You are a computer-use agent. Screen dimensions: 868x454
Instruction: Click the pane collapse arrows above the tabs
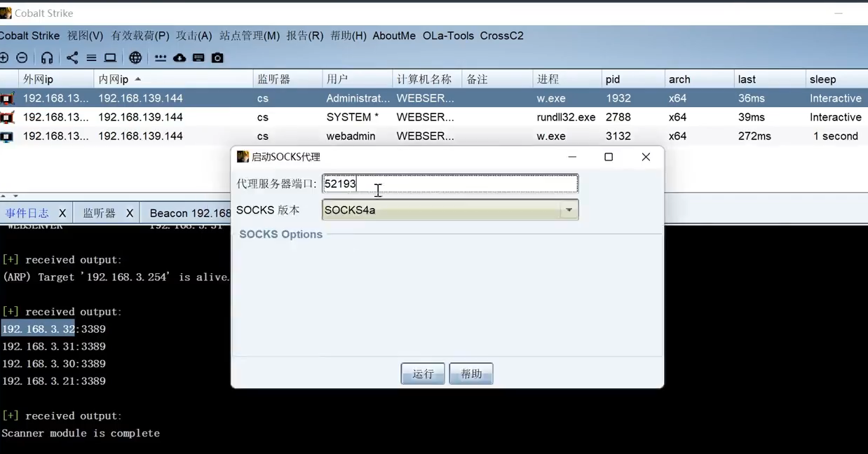point(9,196)
